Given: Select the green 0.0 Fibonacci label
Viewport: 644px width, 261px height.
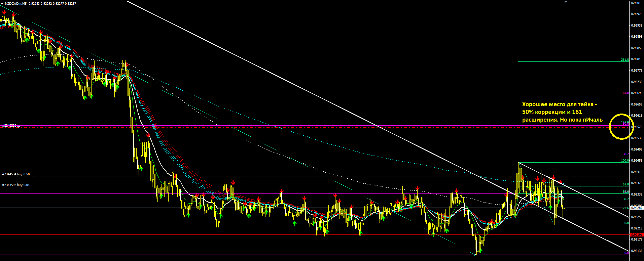Looking at the screenshot, I should tap(627, 223).
